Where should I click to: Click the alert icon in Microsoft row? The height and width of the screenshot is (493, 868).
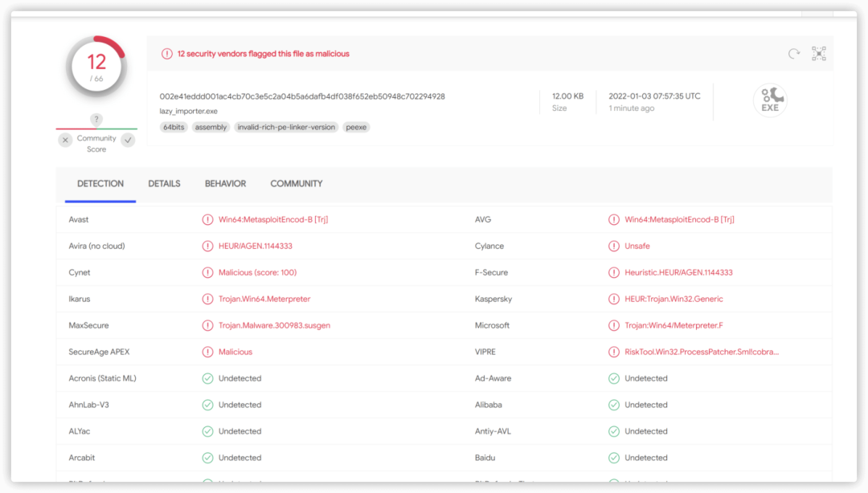click(614, 326)
